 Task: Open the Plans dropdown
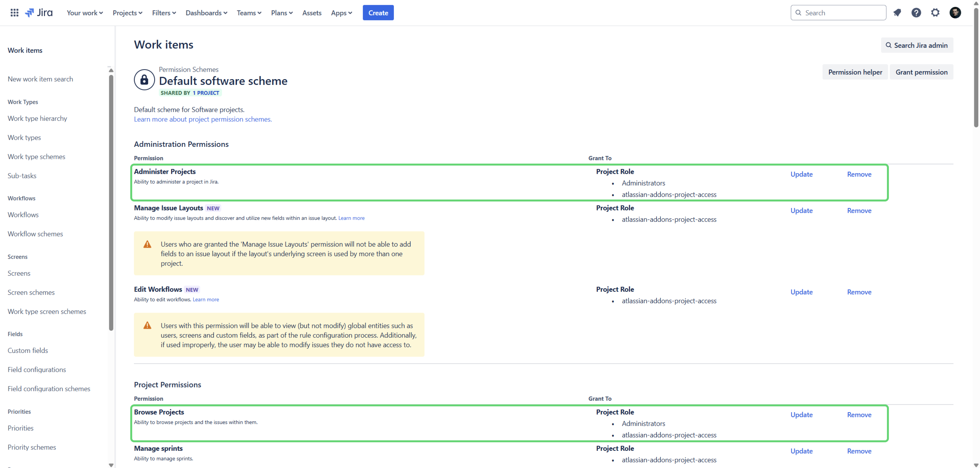click(x=282, y=13)
